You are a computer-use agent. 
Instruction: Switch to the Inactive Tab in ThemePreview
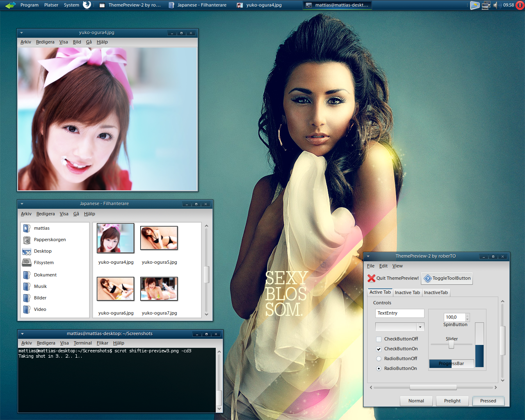coord(407,293)
